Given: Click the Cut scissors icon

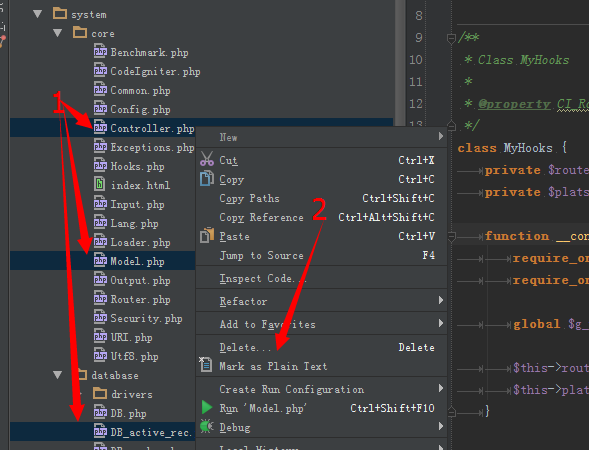Looking at the screenshot, I should coord(207,159).
